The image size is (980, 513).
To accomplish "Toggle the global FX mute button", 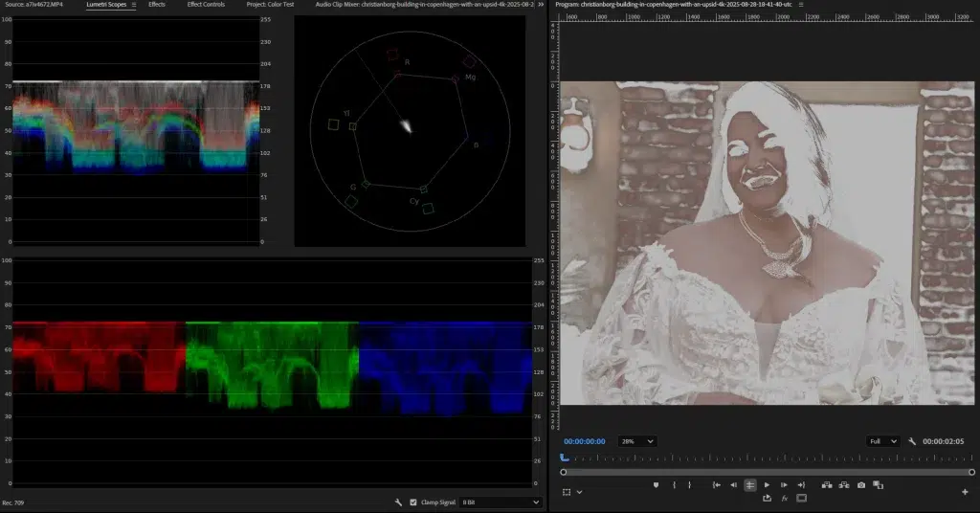I will pyautogui.click(x=784, y=499).
